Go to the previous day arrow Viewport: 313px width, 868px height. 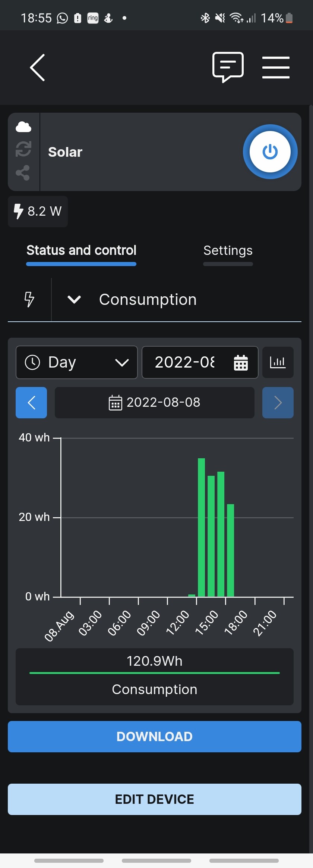coord(31,403)
